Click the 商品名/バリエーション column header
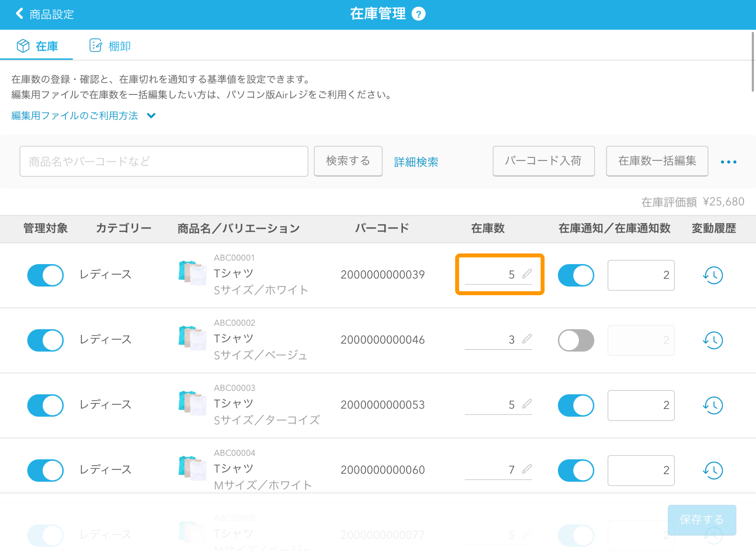 click(239, 228)
